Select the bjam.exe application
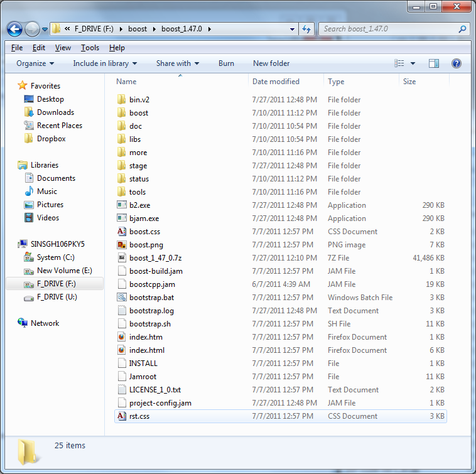The width and height of the screenshot is (476, 474). click(281, 218)
